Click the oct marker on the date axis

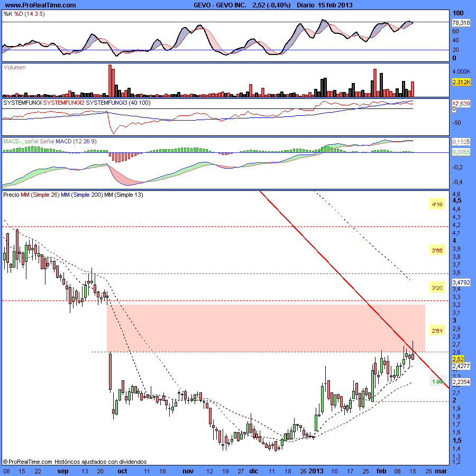pos(122,471)
